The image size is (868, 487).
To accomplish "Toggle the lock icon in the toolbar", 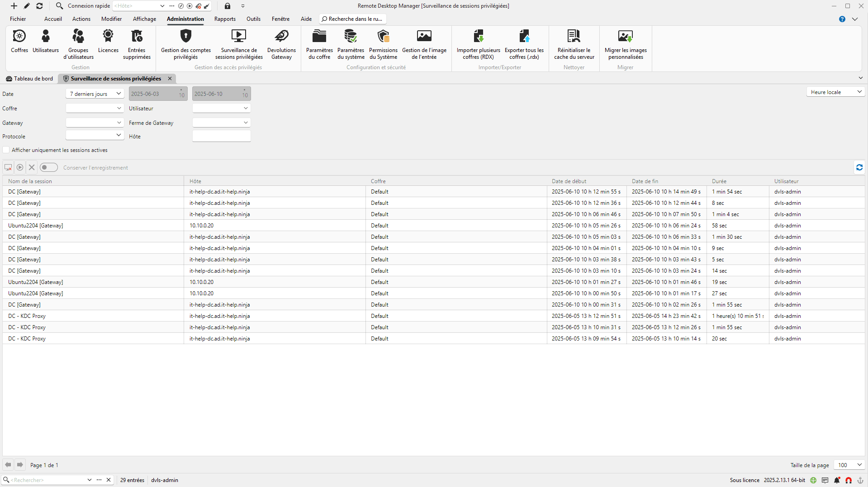I will click(x=228, y=6).
